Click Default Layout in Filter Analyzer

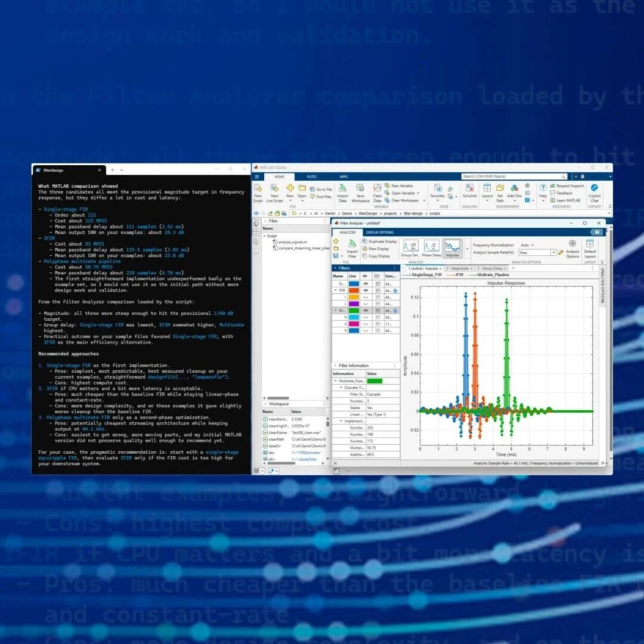pyautogui.click(x=590, y=249)
